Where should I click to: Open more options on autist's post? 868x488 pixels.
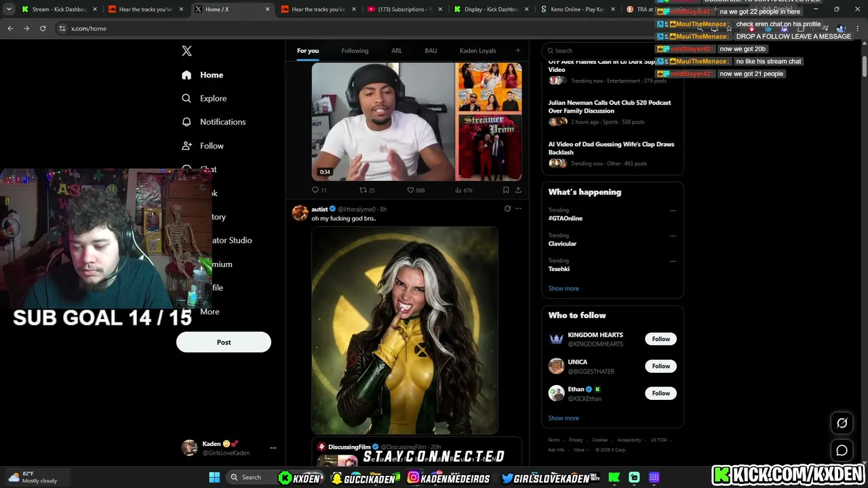pyautogui.click(x=518, y=209)
